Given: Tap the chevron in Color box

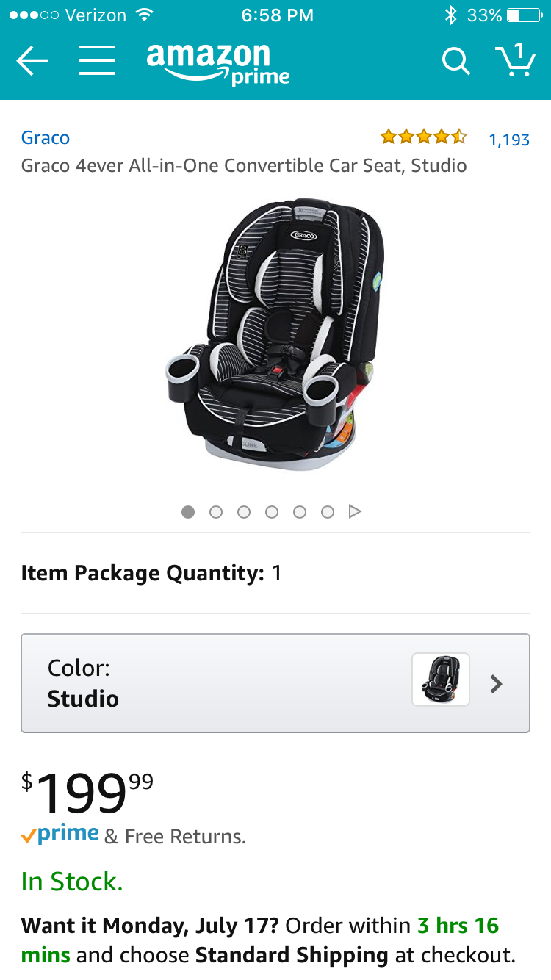Looking at the screenshot, I should pyautogui.click(x=497, y=684).
